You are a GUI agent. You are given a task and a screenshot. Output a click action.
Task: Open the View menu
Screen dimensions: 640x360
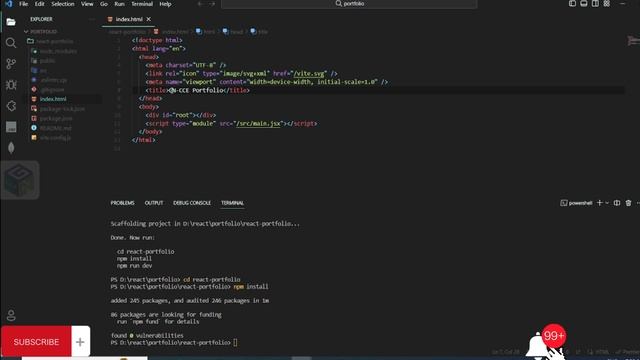87,4
